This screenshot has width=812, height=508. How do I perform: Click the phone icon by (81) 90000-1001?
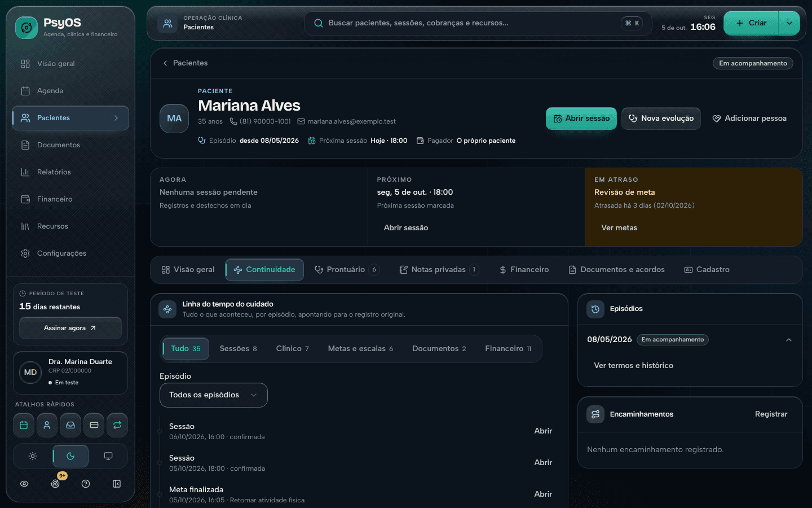click(x=233, y=121)
